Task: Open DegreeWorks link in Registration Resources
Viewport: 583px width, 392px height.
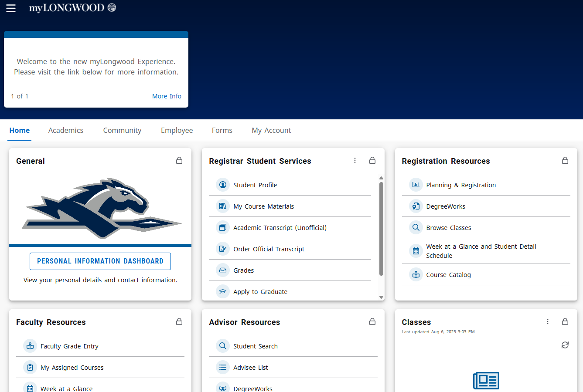Action: click(446, 206)
